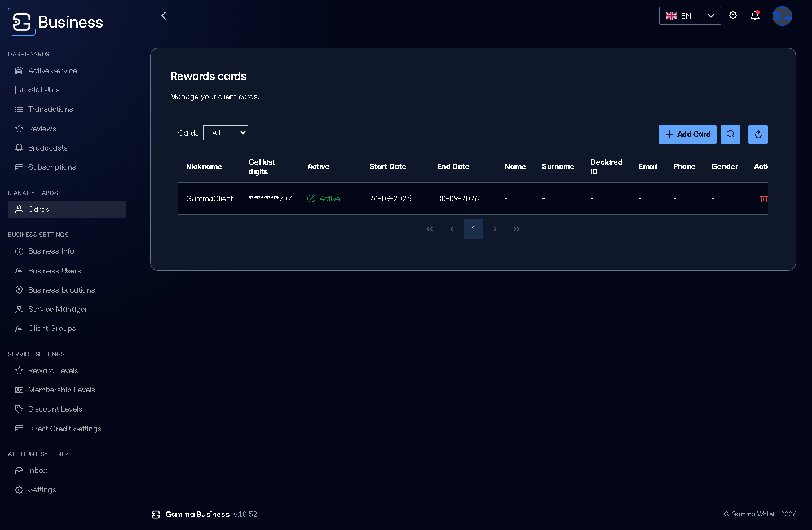Open Direct Credit Settings
Viewport: 812px width, 530px height.
coord(67,429)
